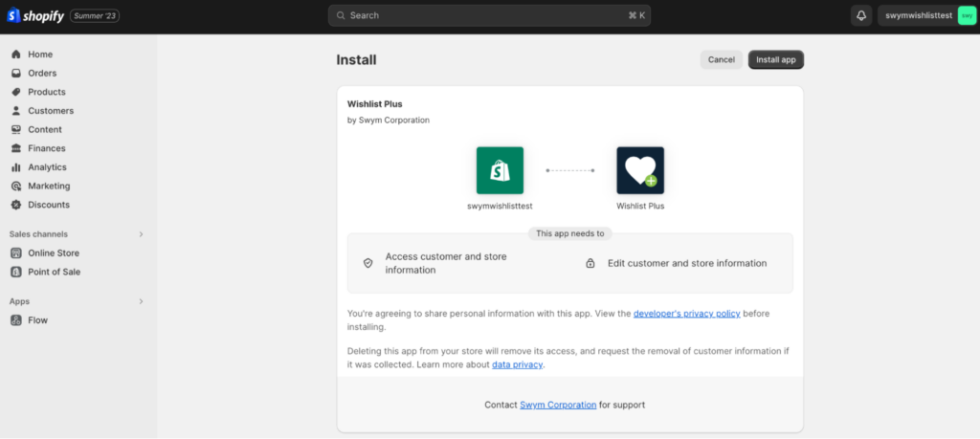Click 'Edit customer and store information' text
980x439 pixels.
687,263
